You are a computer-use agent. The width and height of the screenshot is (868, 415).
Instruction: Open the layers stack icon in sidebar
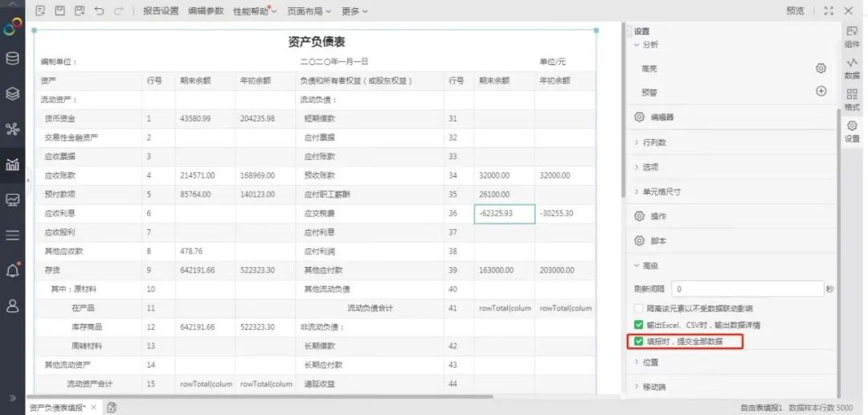(x=12, y=93)
